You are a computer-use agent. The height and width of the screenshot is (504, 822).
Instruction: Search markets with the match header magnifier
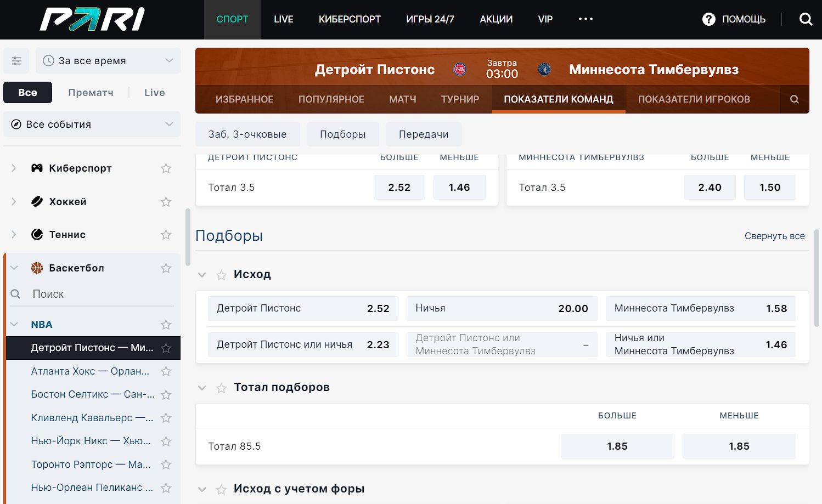794,99
